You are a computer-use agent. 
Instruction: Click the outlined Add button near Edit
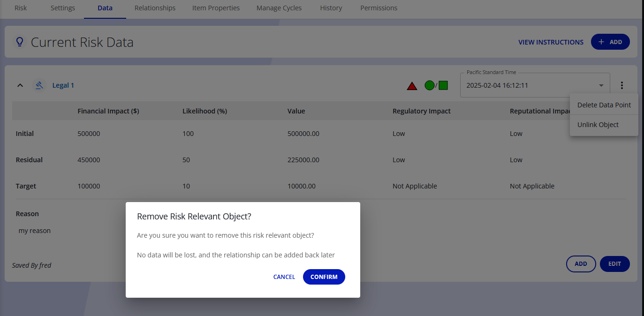click(x=581, y=264)
